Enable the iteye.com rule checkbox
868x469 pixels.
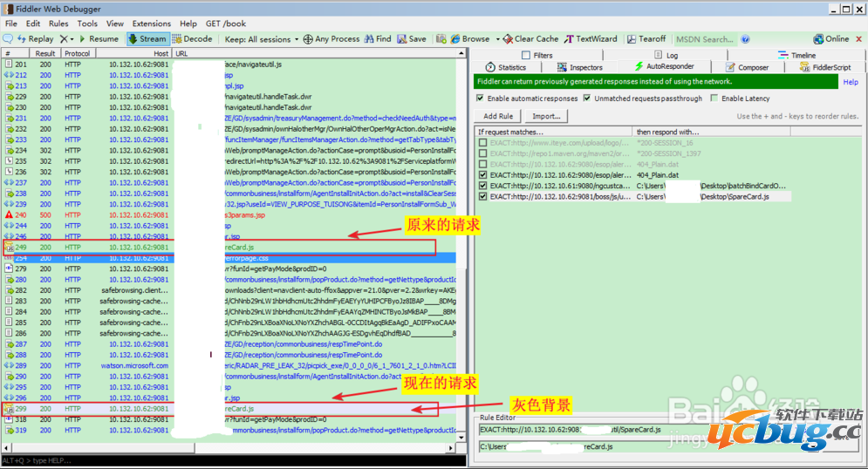(483, 143)
